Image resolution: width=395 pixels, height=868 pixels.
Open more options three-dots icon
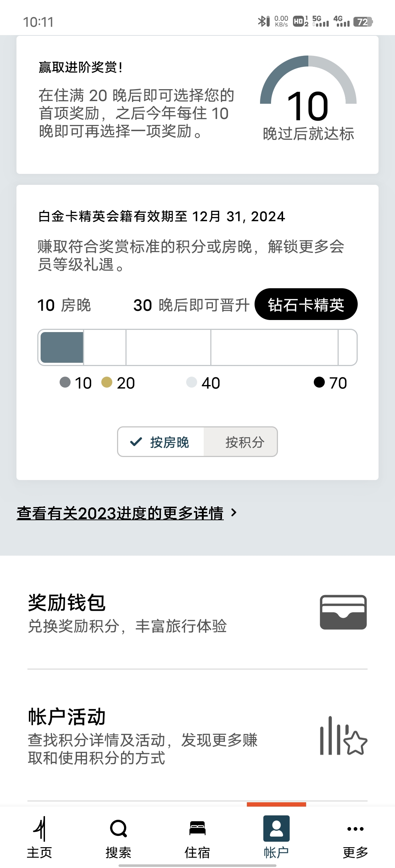point(355,829)
